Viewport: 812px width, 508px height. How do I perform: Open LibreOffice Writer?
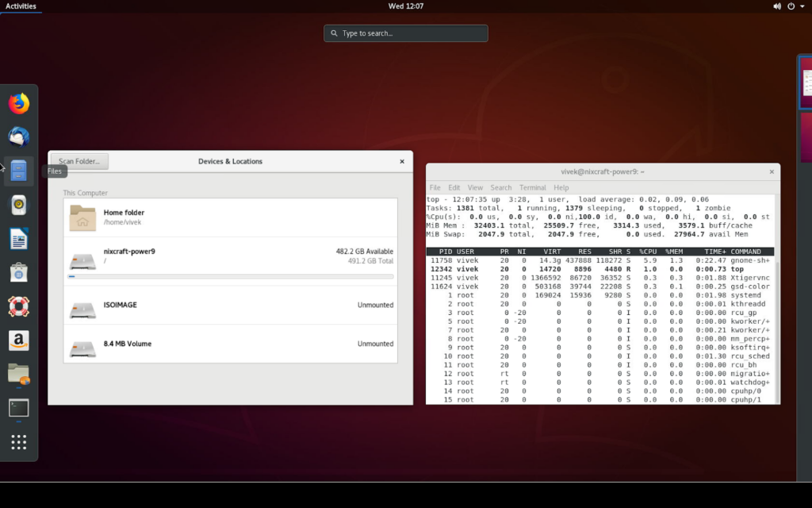point(18,238)
